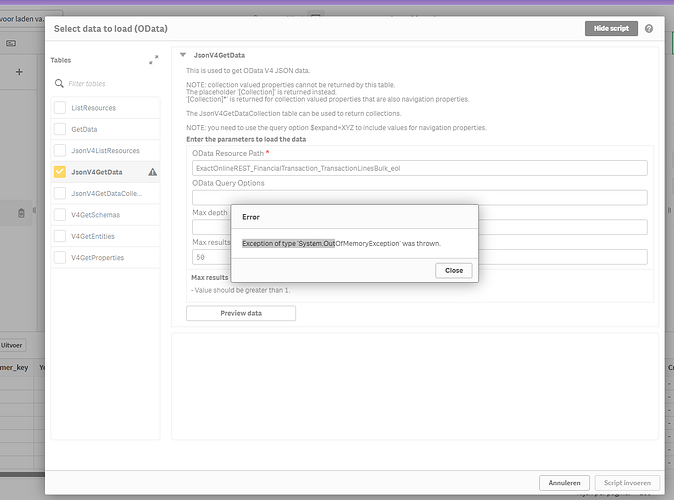
Task: Click the expand tables panel arrows icon
Action: (153, 61)
